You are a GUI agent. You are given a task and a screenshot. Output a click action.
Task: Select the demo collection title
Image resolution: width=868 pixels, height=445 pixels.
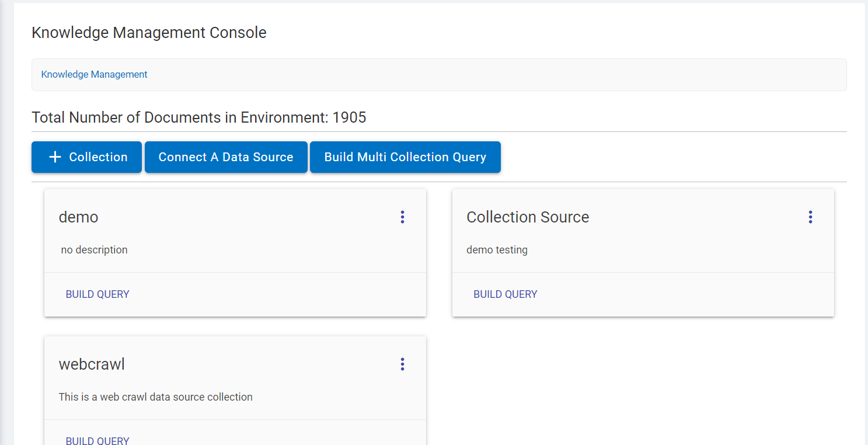[79, 217]
